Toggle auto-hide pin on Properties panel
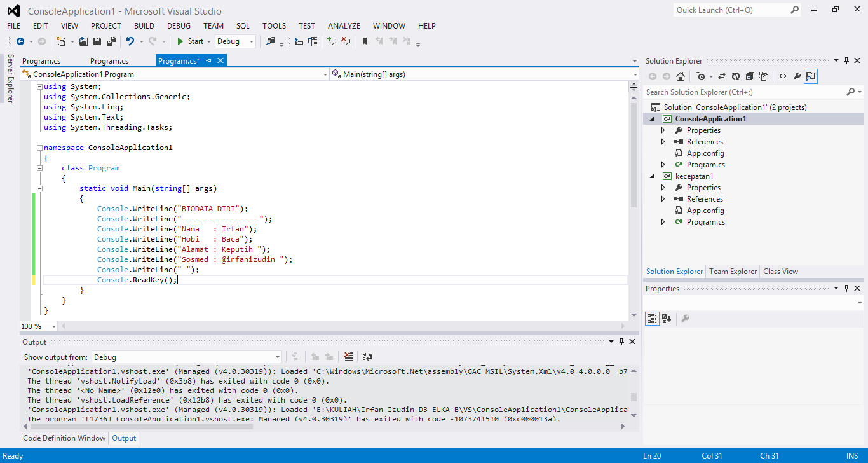868x463 pixels. [847, 289]
